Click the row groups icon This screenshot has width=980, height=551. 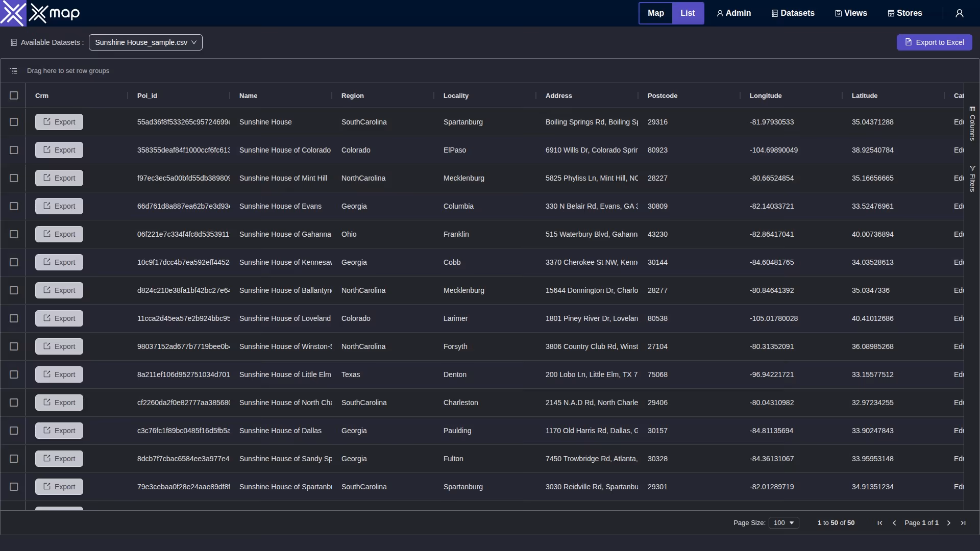(x=14, y=71)
